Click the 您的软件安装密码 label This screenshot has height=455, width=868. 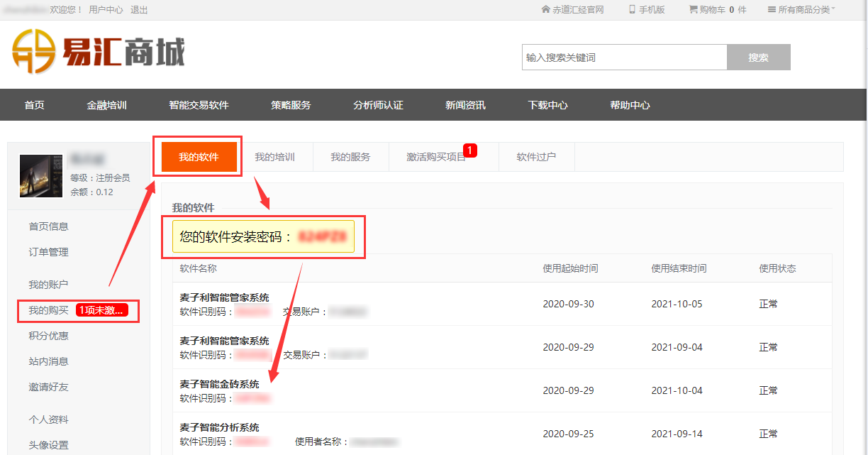tap(236, 237)
